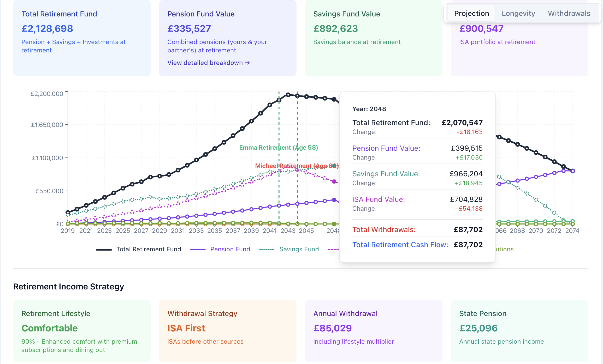The width and height of the screenshot is (603, 364).
Task: Click the ISA First withdrawal strategy value
Action: [186, 328]
